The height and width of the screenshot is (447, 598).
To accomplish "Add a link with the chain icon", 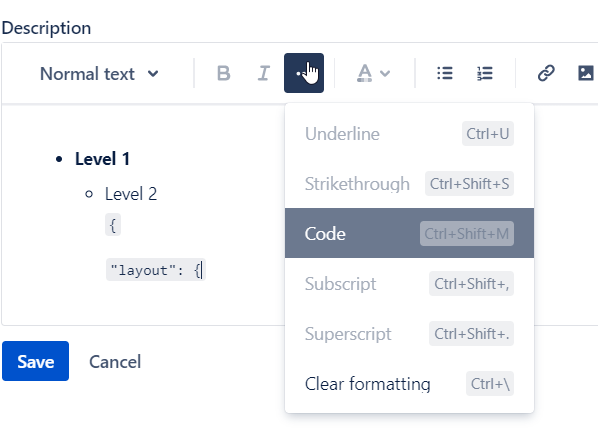I will click(546, 73).
